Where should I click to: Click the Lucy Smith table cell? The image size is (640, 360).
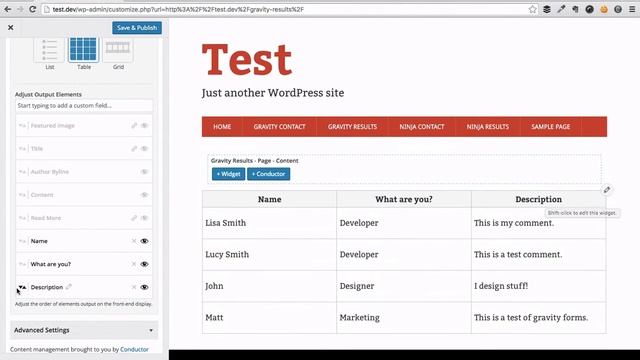click(269, 255)
